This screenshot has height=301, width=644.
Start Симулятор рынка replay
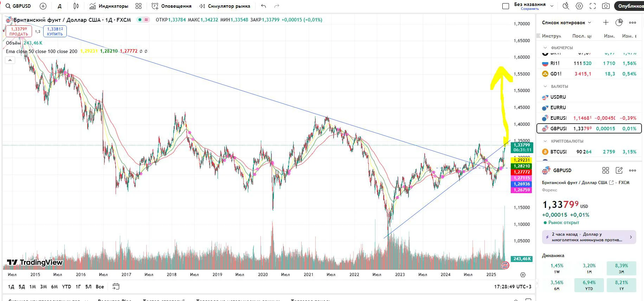tap(225, 6)
